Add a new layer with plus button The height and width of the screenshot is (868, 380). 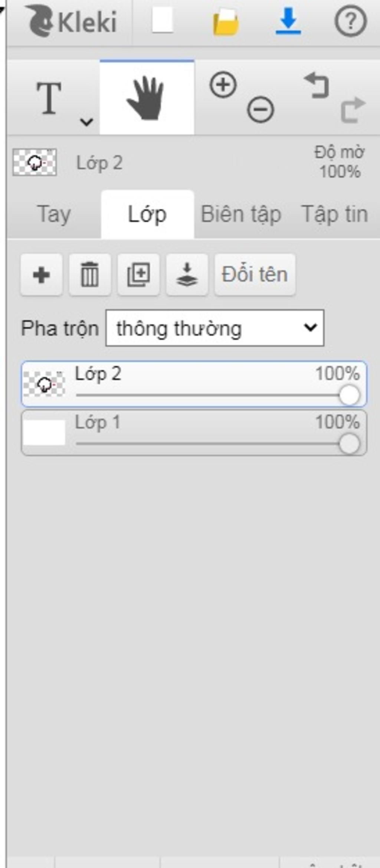41,275
